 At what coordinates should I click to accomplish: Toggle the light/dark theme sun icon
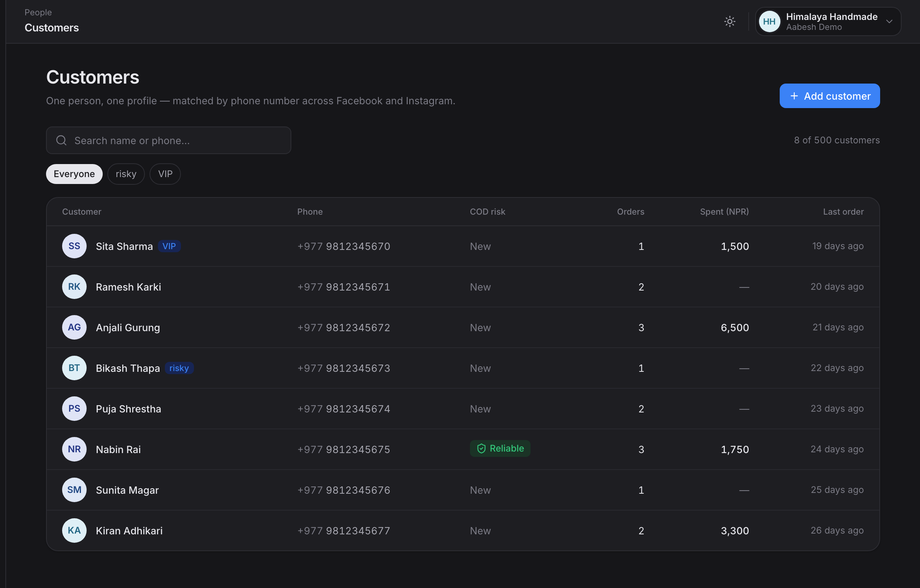coord(729,21)
